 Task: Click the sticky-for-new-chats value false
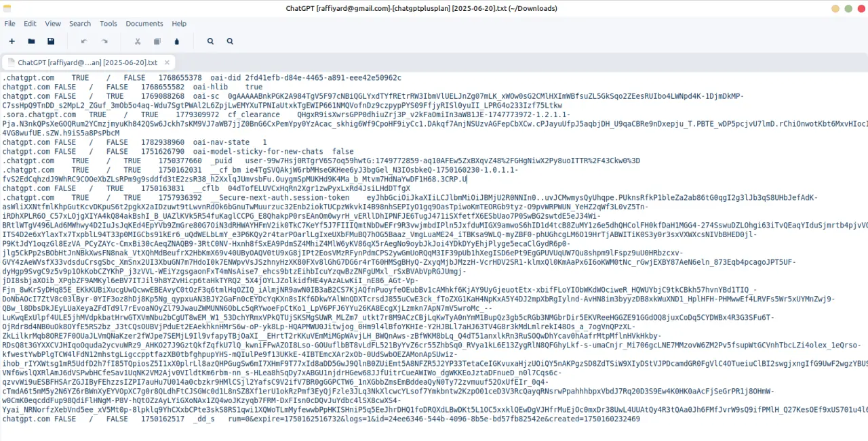point(343,152)
